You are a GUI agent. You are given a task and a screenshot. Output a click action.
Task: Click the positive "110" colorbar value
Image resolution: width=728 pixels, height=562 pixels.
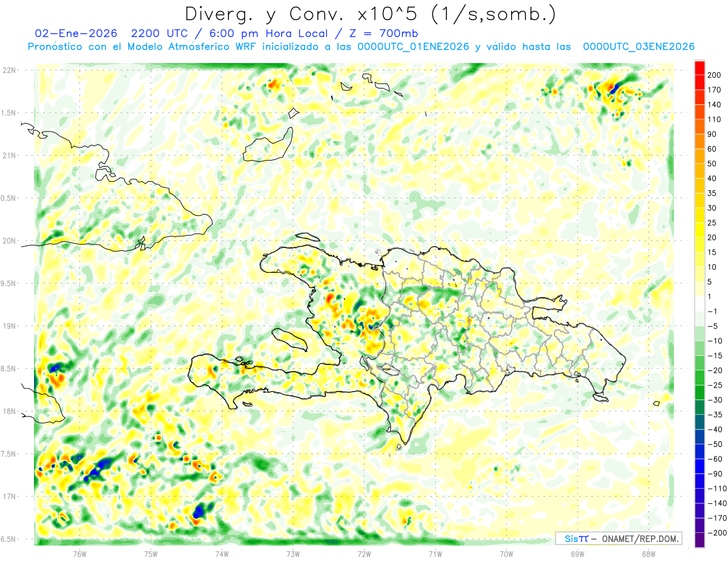715,119
